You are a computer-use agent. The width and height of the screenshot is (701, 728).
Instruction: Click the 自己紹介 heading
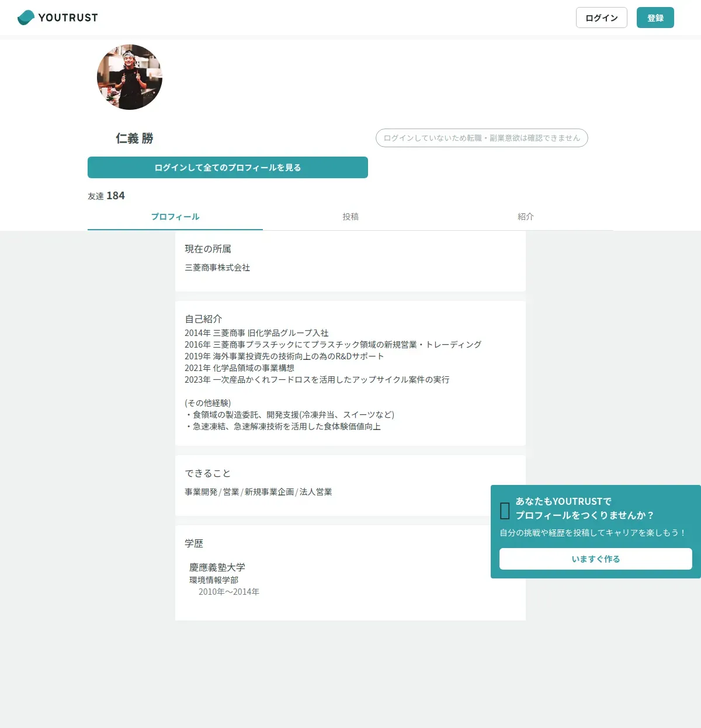pyautogui.click(x=203, y=319)
